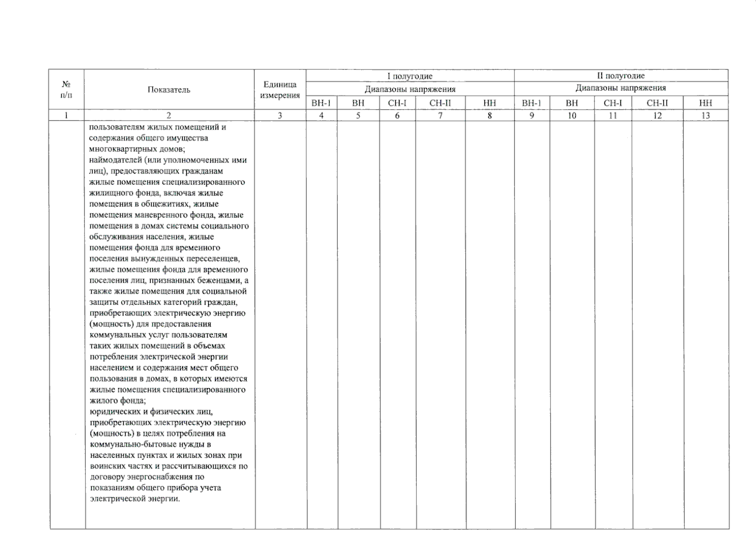Click the '№ п/п' header cell
756x548 pixels.
[x=66, y=90]
